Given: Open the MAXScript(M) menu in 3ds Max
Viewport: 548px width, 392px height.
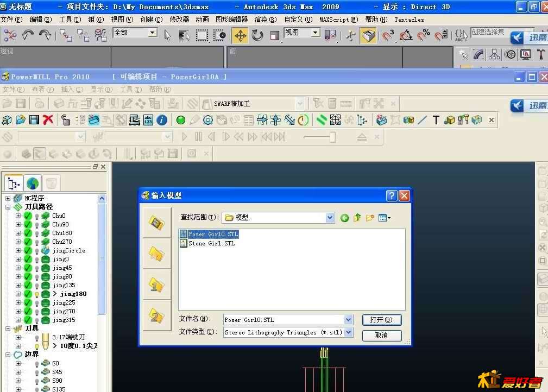Looking at the screenshot, I should (339, 20).
